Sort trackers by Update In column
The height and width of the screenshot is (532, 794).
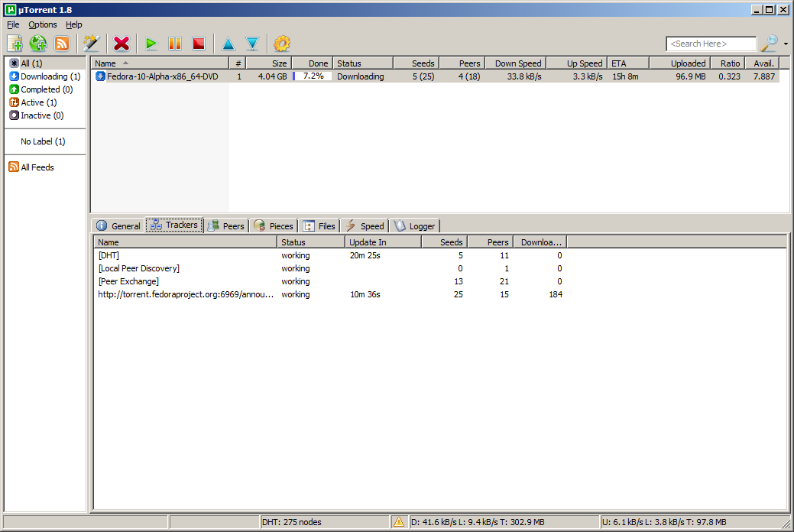pyautogui.click(x=384, y=242)
